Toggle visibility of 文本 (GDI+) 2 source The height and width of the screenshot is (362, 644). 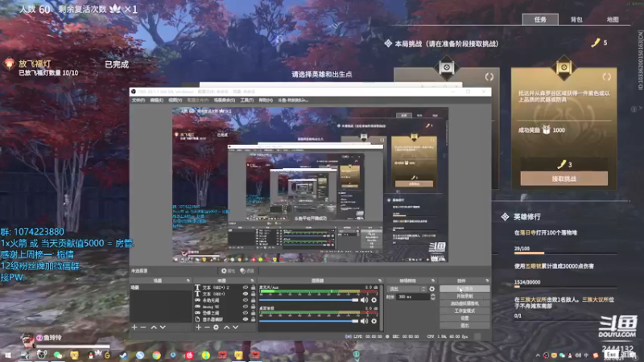[x=246, y=288]
